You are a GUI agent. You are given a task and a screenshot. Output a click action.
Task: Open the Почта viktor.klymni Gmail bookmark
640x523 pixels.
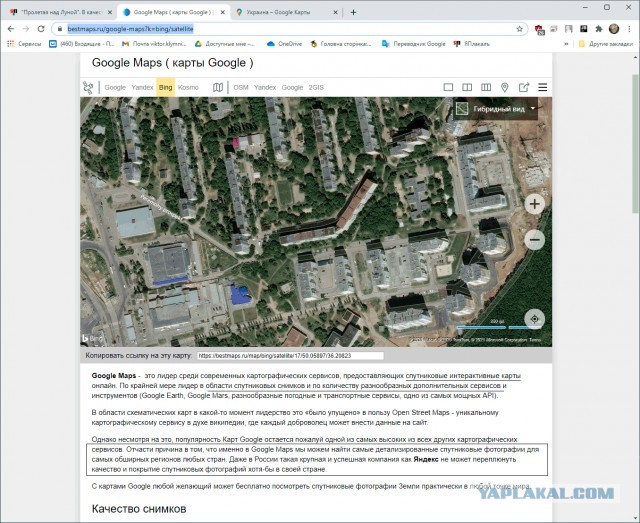tap(154, 44)
